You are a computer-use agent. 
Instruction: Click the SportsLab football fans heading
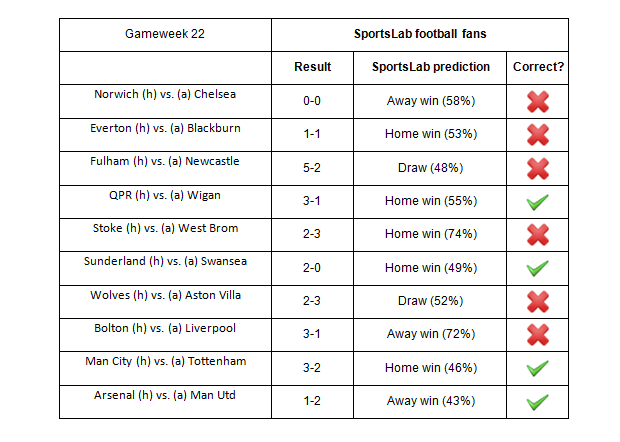(x=419, y=34)
